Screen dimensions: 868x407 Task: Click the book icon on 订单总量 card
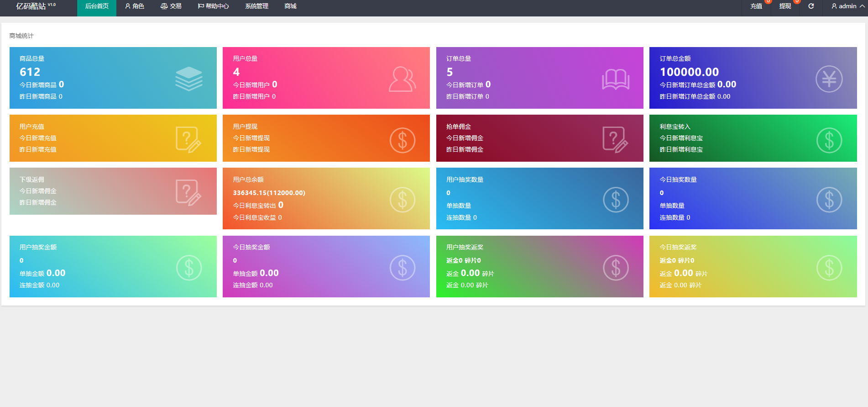click(x=616, y=79)
